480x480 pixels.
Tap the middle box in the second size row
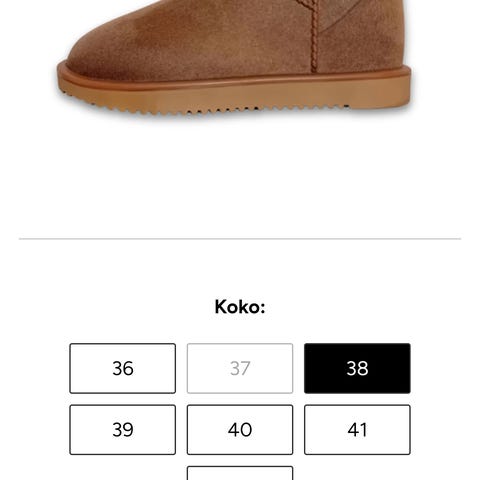tap(240, 430)
